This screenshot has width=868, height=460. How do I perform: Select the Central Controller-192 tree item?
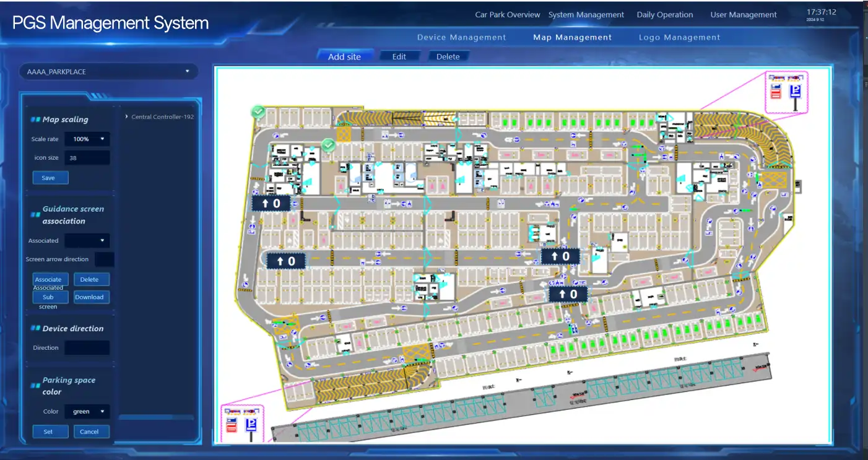point(163,116)
